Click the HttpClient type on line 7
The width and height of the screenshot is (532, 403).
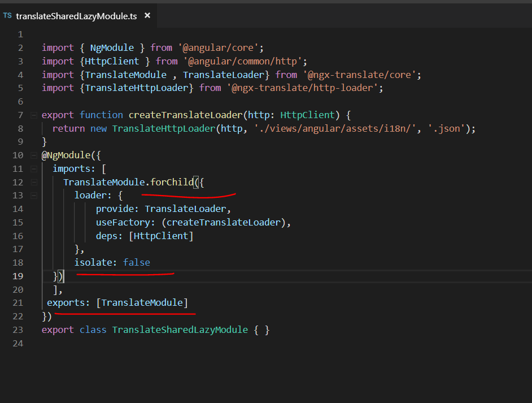click(307, 115)
